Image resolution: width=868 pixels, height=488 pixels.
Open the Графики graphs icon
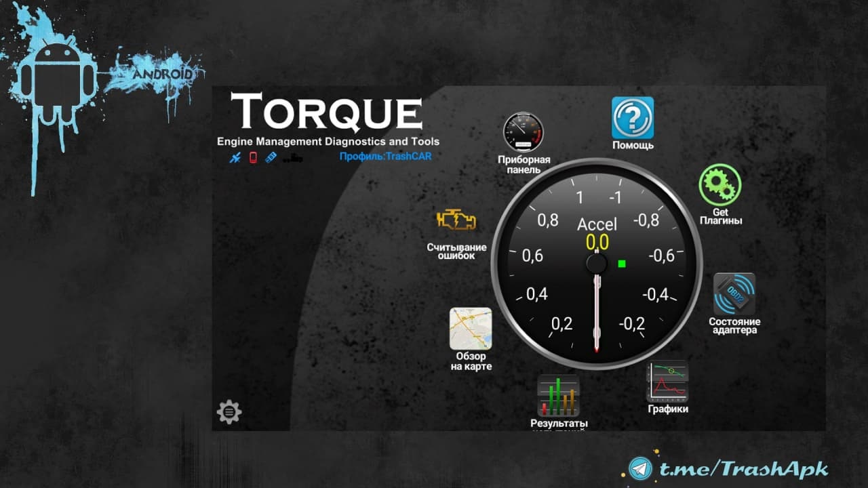[667, 382]
